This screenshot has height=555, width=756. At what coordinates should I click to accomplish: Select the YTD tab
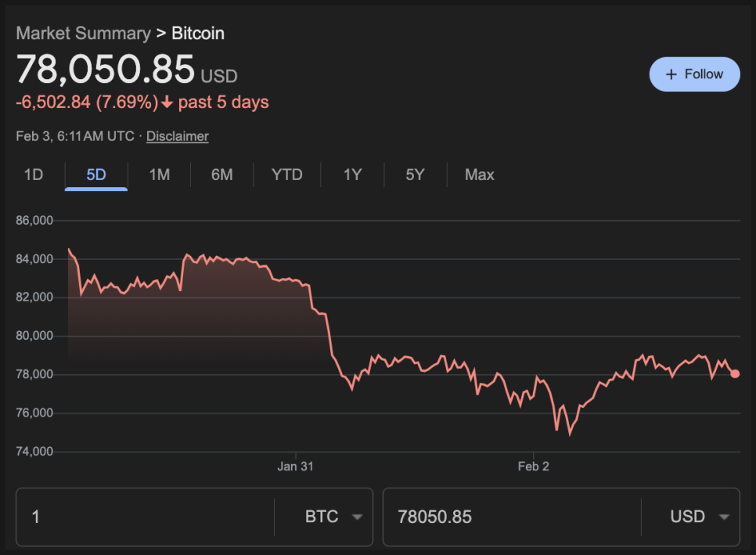tap(287, 175)
